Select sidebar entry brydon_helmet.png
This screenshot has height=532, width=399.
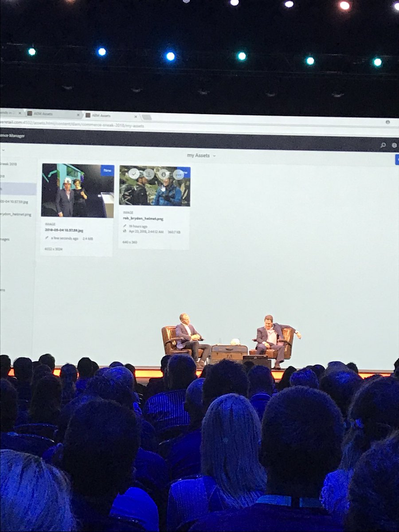tap(16, 214)
